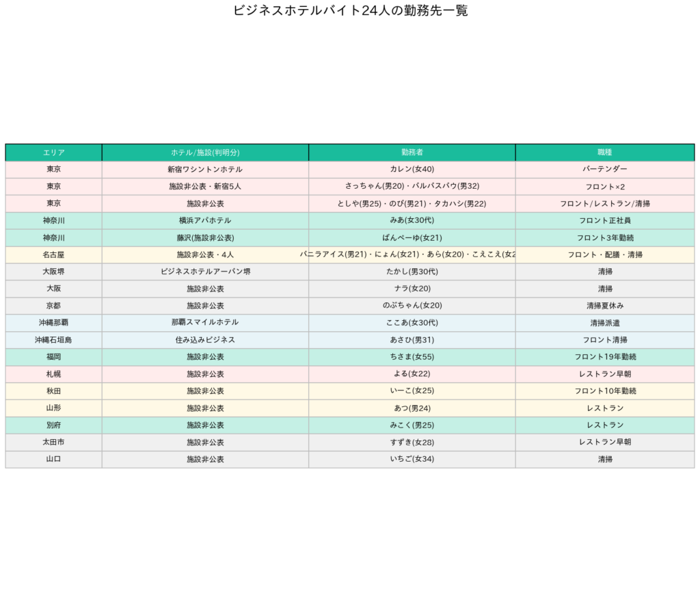Select the cell 札幌
This screenshot has height=591, width=700.
point(53,374)
